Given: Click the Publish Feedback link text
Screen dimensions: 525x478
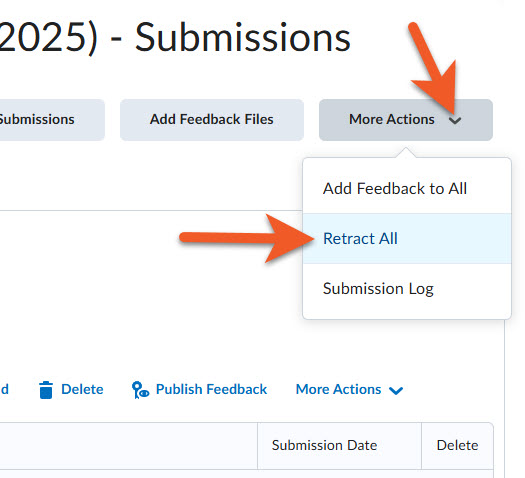Looking at the screenshot, I should (x=211, y=389).
